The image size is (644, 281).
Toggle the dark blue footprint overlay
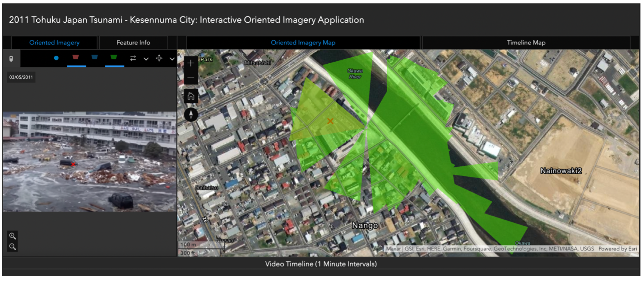[94, 58]
